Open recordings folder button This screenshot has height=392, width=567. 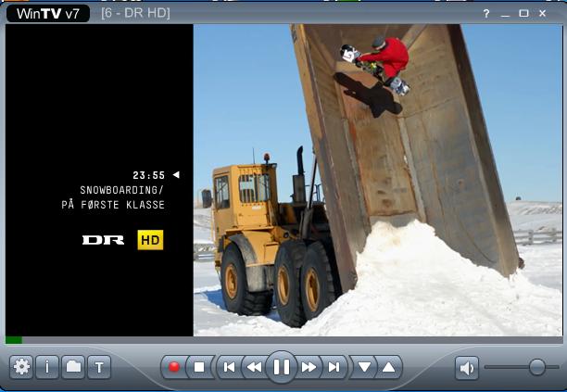[73, 367]
